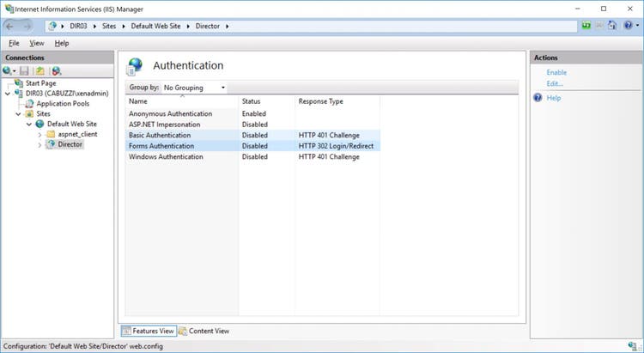Collapse the Sites tree node
The width and height of the screenshot is (644, 353).
coord(19,114)
